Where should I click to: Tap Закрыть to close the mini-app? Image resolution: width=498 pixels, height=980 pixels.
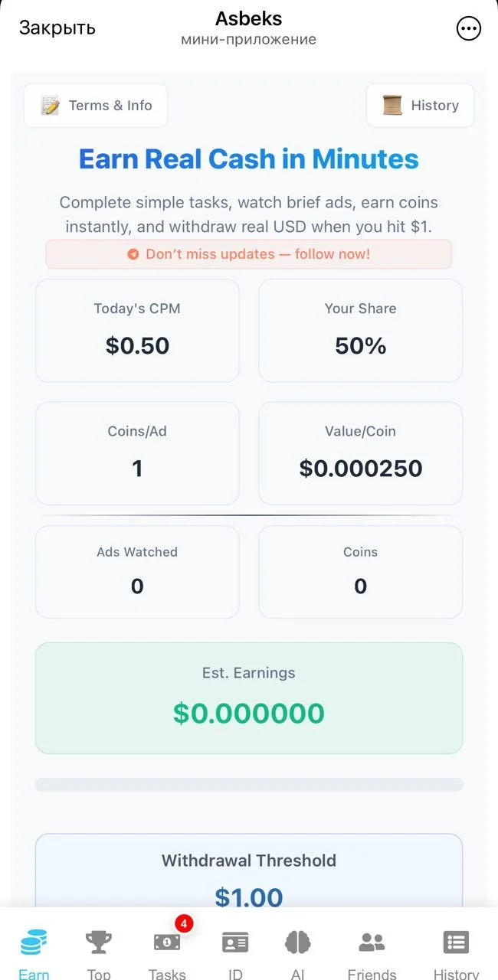coord(57,28)
